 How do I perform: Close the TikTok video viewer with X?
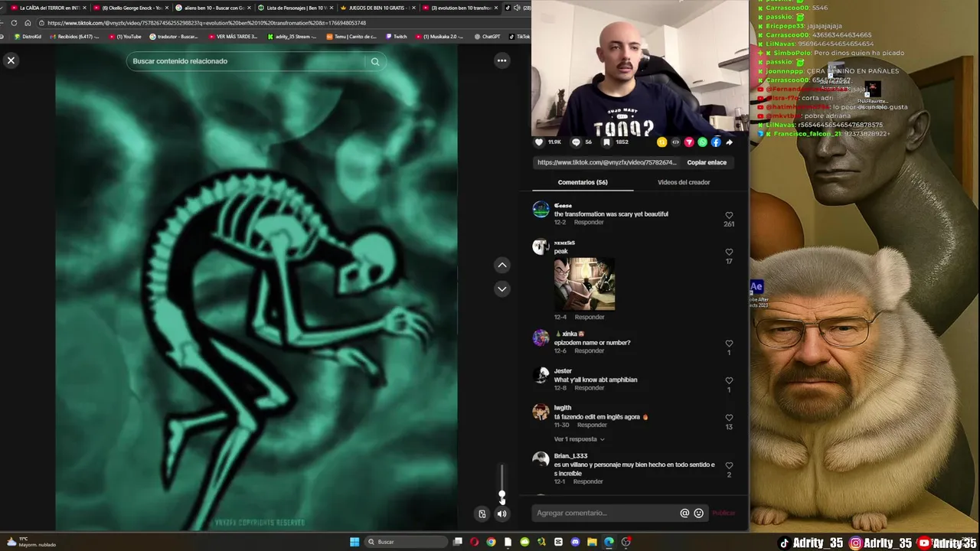[x=11, y=60]
